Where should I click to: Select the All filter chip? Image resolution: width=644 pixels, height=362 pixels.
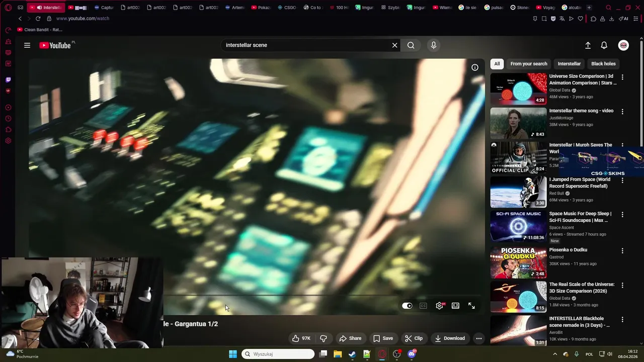tap(497, 64)
